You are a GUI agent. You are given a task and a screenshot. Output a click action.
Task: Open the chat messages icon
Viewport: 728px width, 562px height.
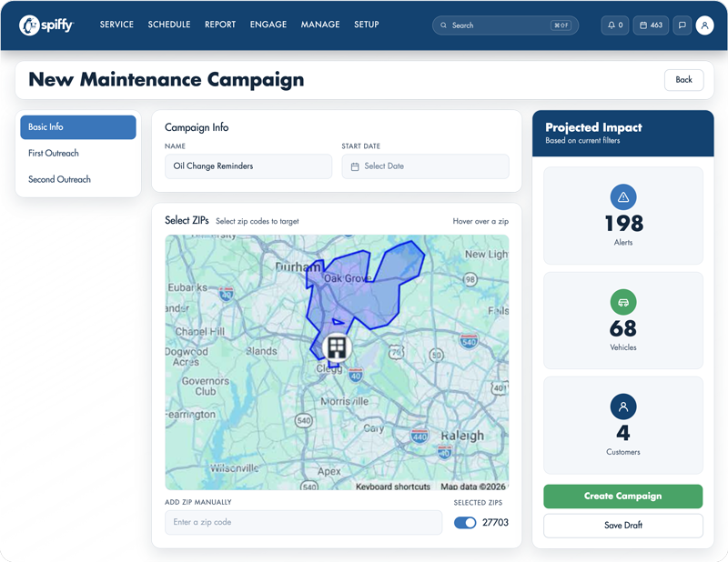[x=682, y=25]
